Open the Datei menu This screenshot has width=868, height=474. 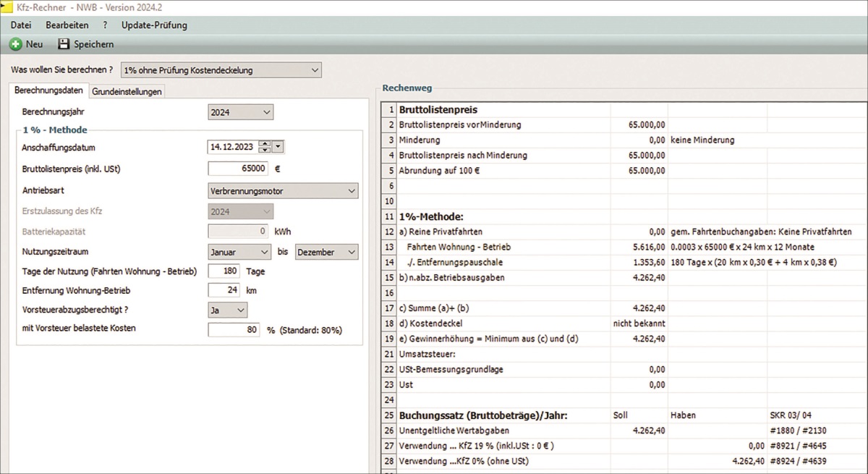(21, 25)
